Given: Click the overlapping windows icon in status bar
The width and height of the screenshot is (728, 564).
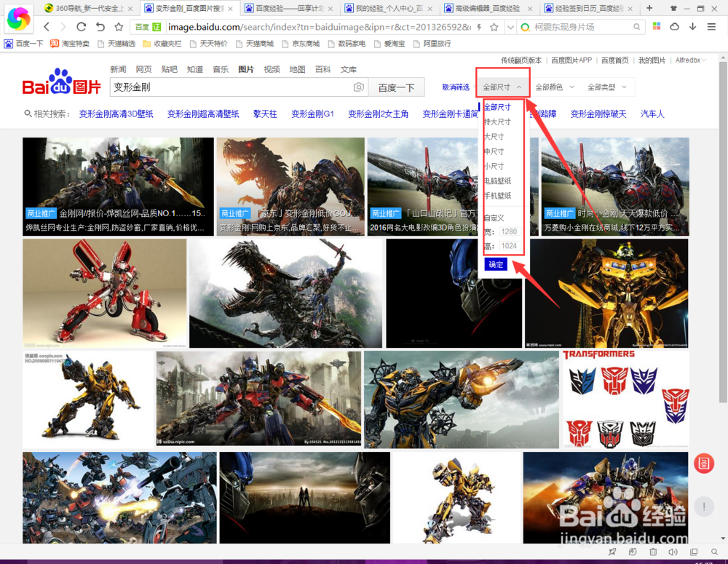Looking at the screenshot, I should click(x=694, y=552).
